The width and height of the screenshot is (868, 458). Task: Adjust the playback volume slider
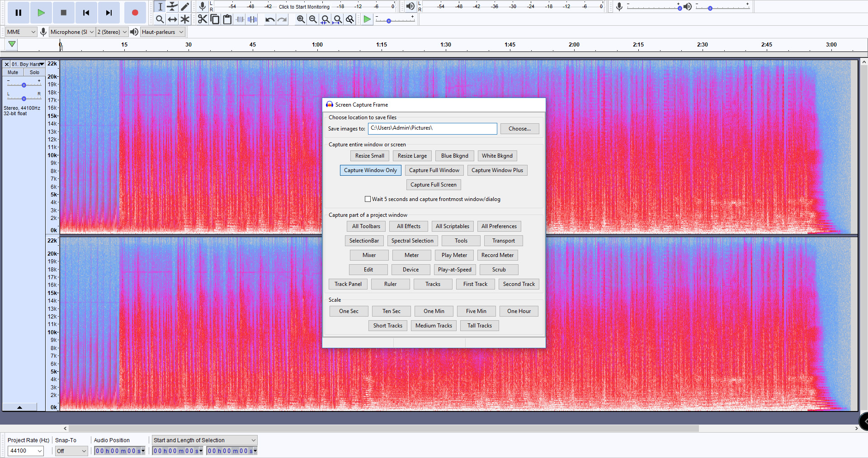click(x=722, y=8)
